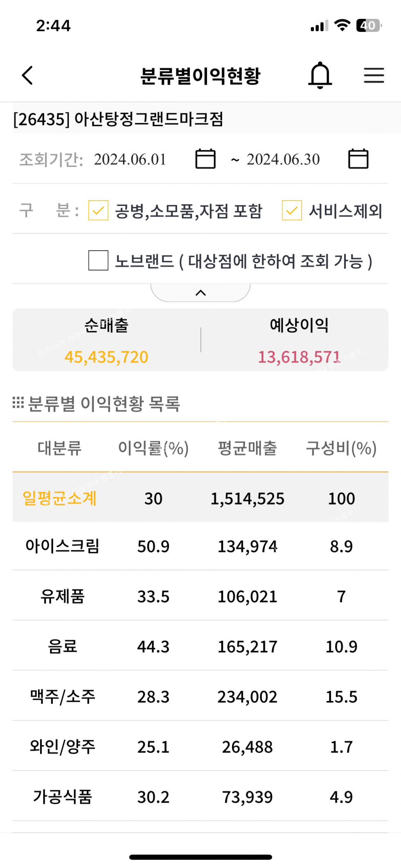This screenshot has width=401, height=868.
Task: Open the hamburger menu icon
Action: point(374,75)
